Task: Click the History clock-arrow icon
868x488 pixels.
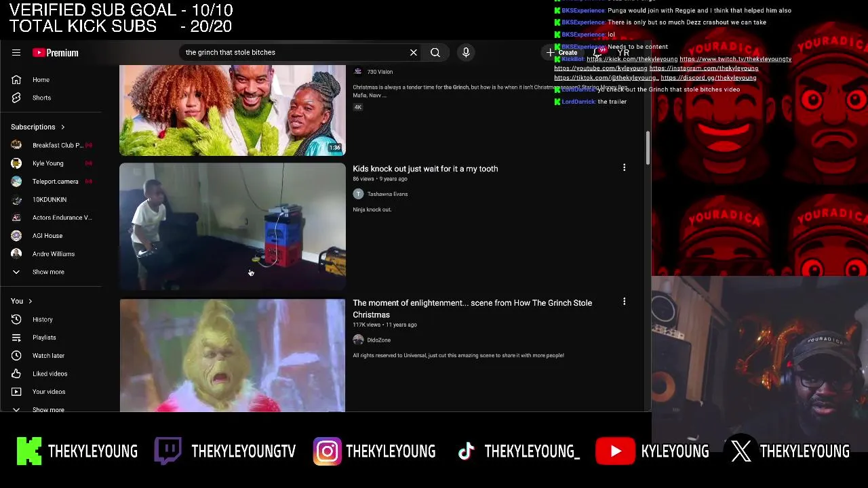Action: pyautogui.click(x=16, y=319)
